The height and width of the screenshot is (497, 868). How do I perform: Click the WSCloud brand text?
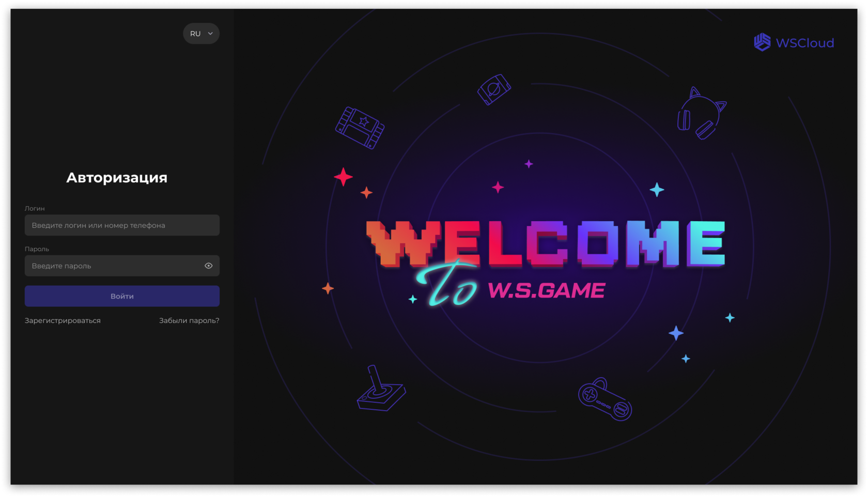pyautogui.click(x=805, y=43)
